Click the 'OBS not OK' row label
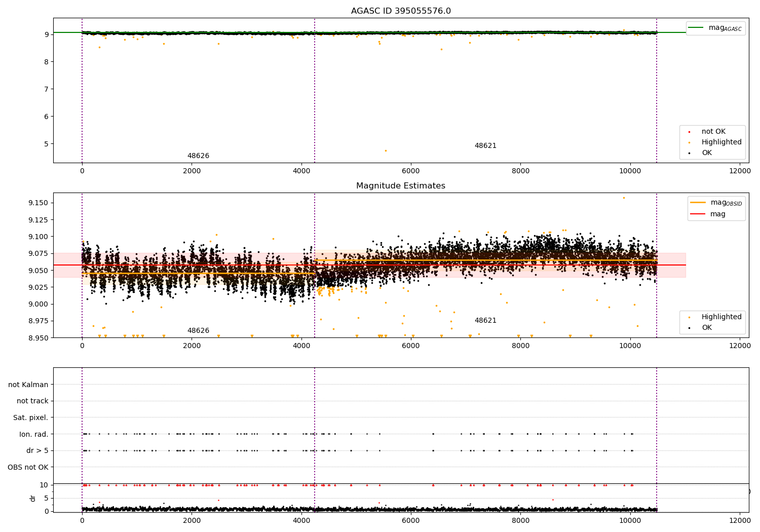 pyautogui.click(x=28, y=467)
